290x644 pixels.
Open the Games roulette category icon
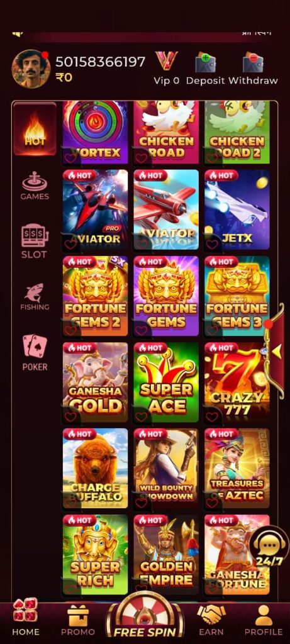point(35,181)
